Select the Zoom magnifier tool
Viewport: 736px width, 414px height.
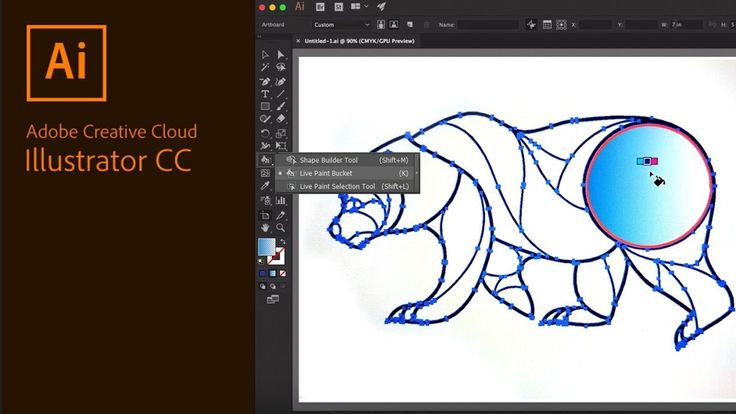(281, 227)
